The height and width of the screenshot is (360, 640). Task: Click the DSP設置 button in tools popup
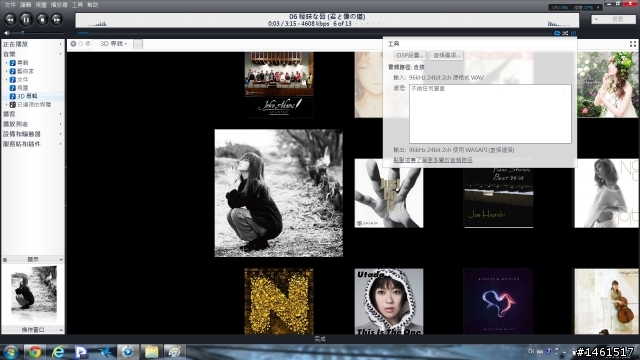pos(410,55)
